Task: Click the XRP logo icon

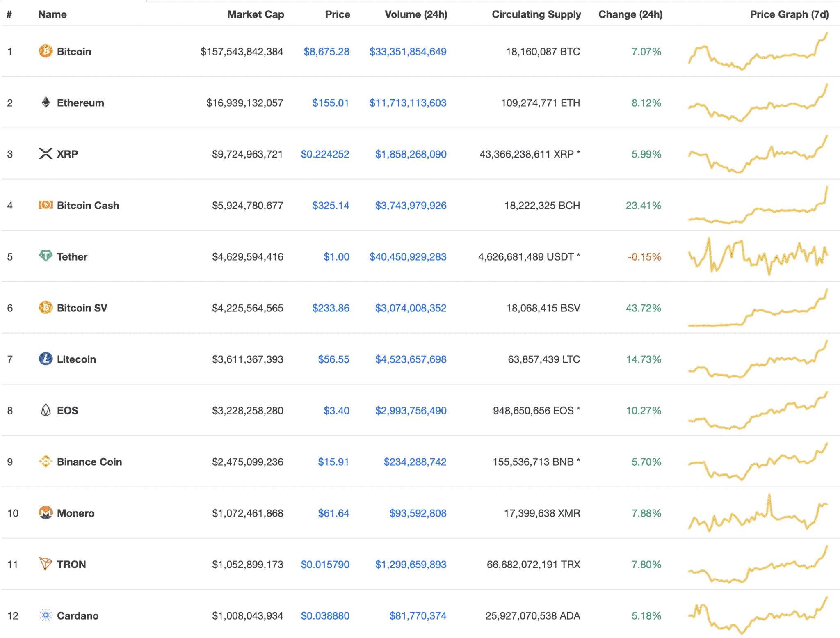Action: click(46, 153)
